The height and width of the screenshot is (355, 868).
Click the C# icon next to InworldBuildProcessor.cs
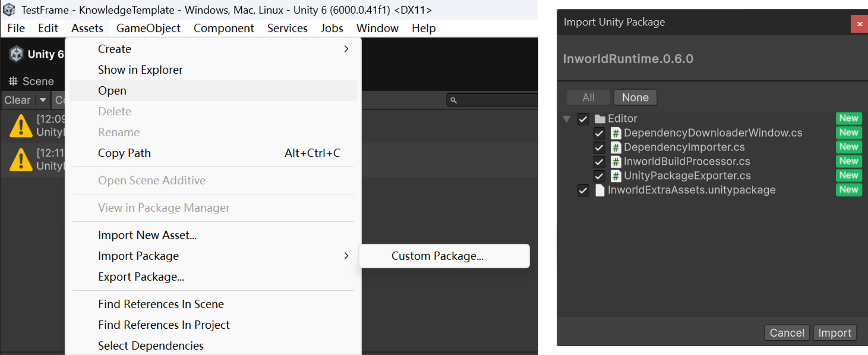point(616,161)
